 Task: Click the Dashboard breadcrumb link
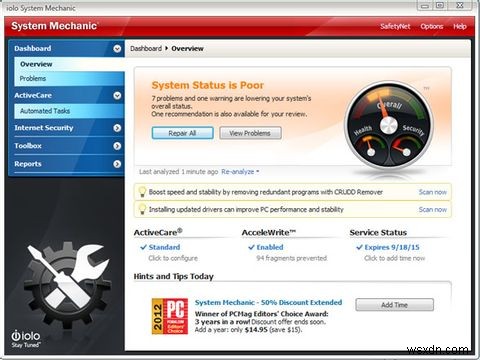coord(146,48)
